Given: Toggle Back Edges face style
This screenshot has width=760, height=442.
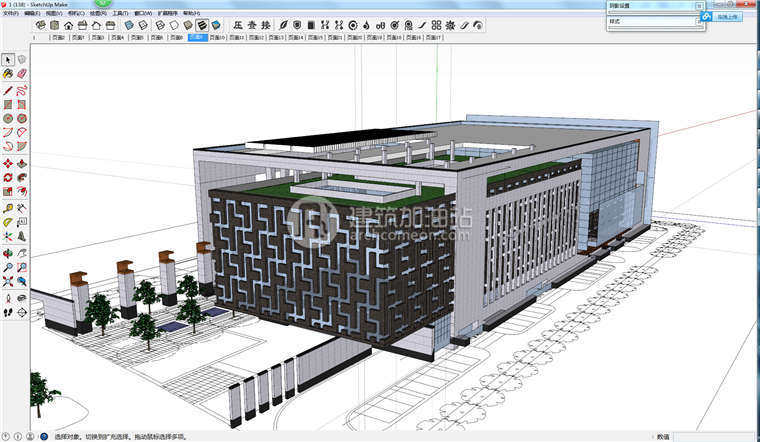Looking at the screenshot, I should (143, 25).
